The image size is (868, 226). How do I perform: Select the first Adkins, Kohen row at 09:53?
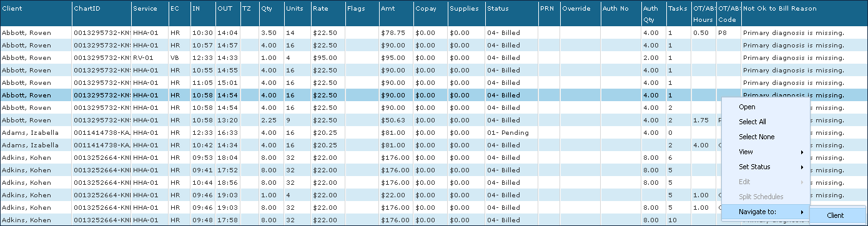point(434,157)
